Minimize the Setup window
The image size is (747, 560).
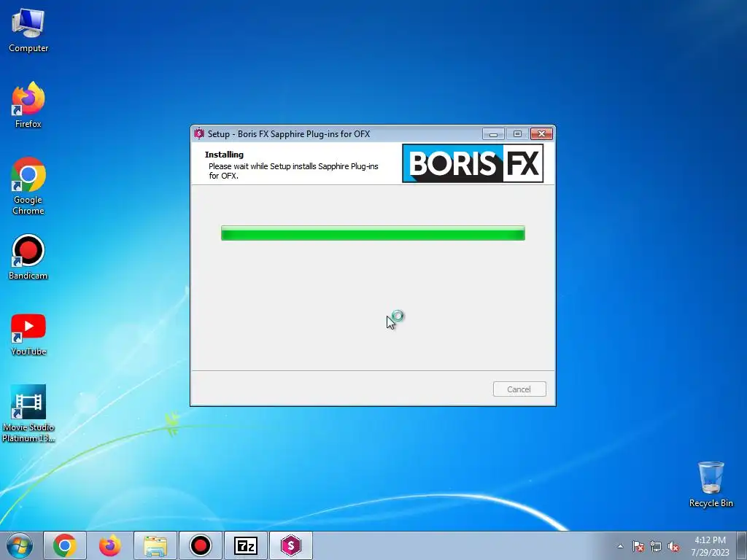493,134
